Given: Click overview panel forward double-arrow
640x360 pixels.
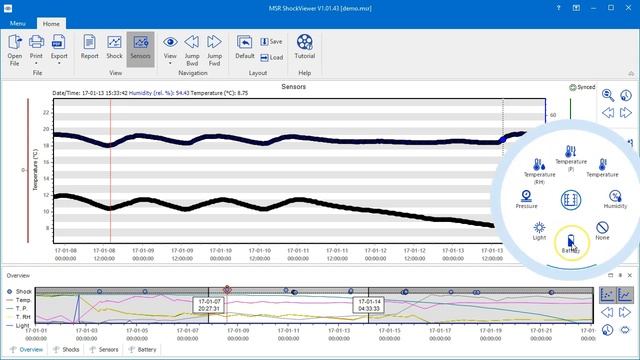Looking at the screenshot, I should coord(625,313).
